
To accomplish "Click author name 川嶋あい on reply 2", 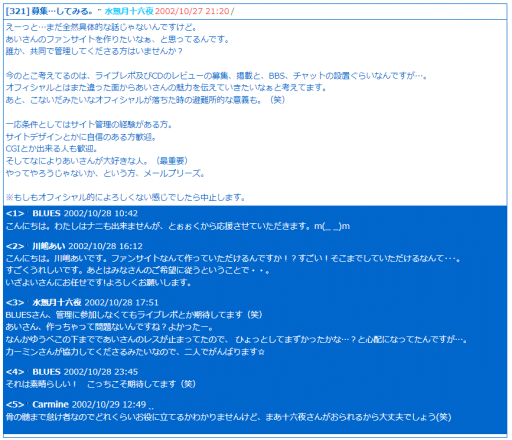I will [x=49, y=246].
